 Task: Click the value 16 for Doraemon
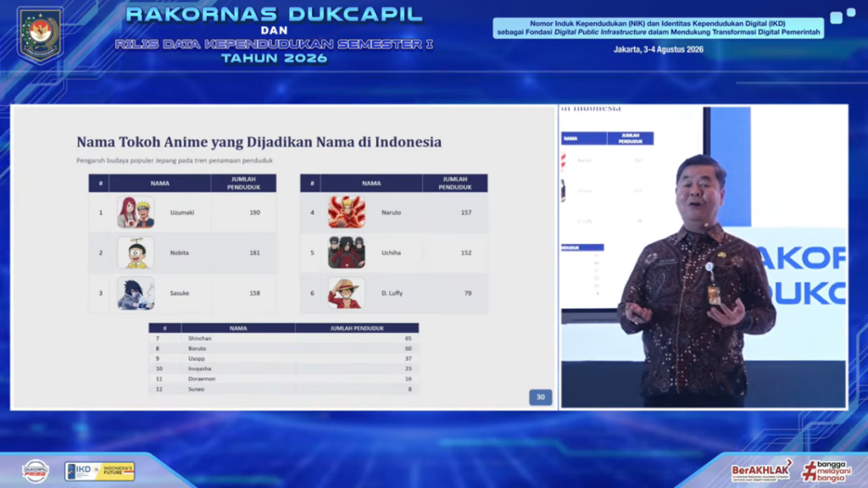pos(408,379)
